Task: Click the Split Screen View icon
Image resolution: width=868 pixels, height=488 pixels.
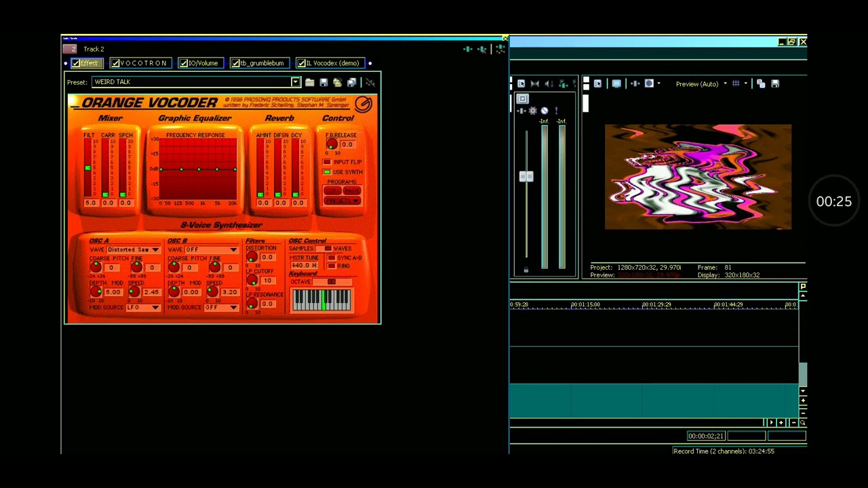Action: (x=649, y=83)
